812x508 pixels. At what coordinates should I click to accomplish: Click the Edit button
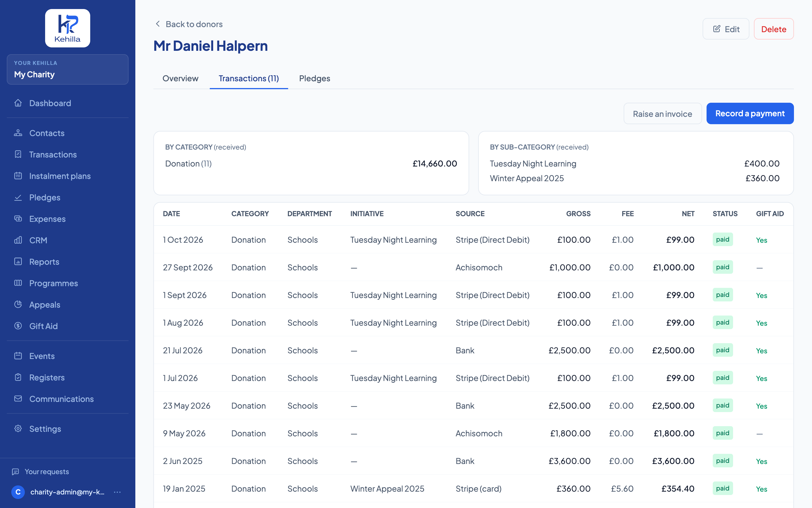pyautogui.click(x=726, y=29)
